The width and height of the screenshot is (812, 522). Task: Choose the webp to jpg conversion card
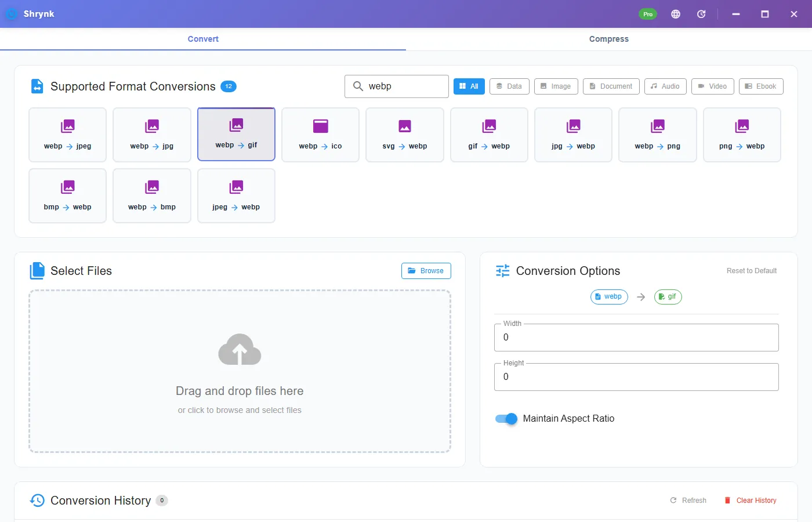(x=152, y=135)
